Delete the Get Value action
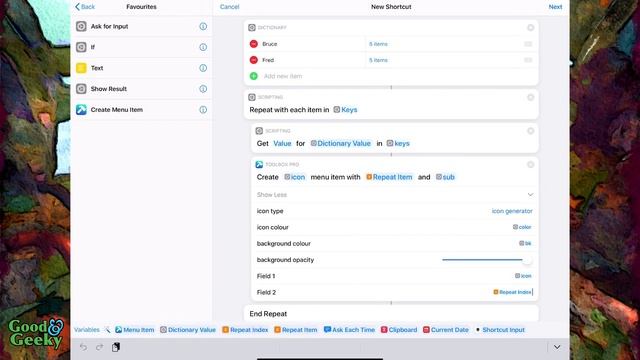The width and height of the screenshot is (640, 360). coord(531,131)
